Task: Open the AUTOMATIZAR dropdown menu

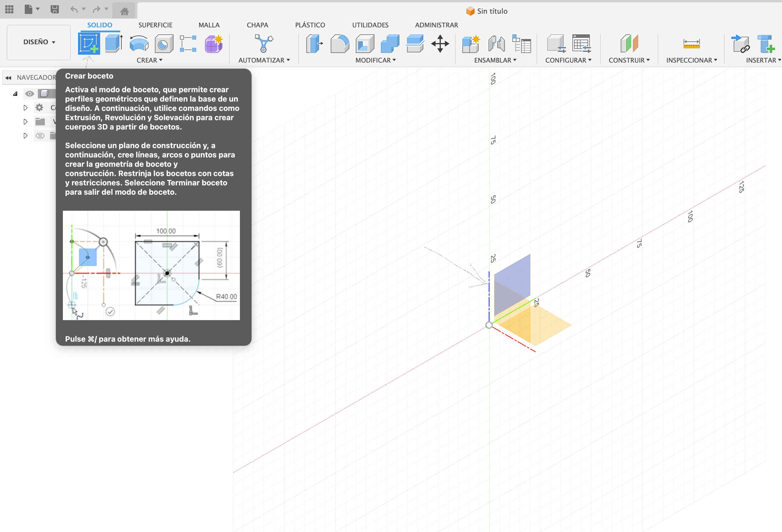Action: [264, 60]
